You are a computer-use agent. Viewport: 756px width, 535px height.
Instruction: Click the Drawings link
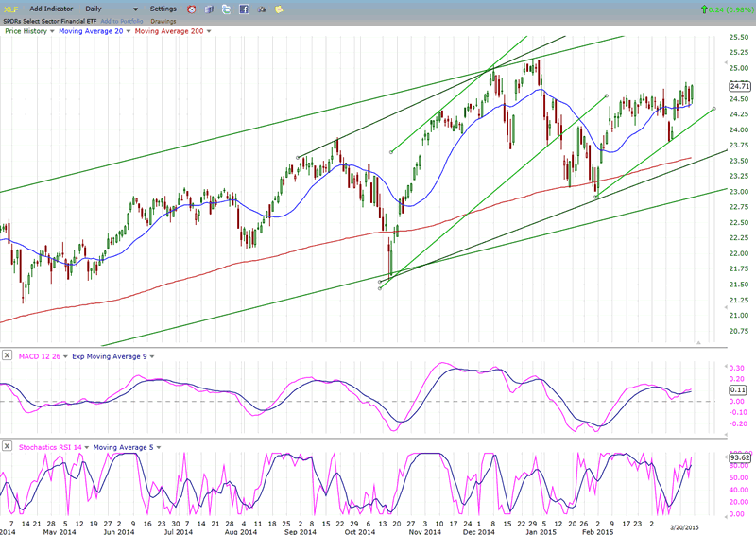point(163,21)
